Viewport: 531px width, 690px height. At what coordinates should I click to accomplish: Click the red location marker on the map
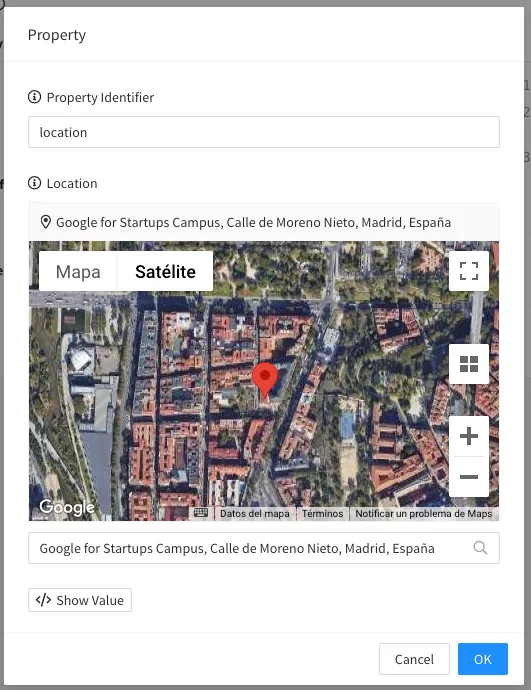click(x=265, y=380)
